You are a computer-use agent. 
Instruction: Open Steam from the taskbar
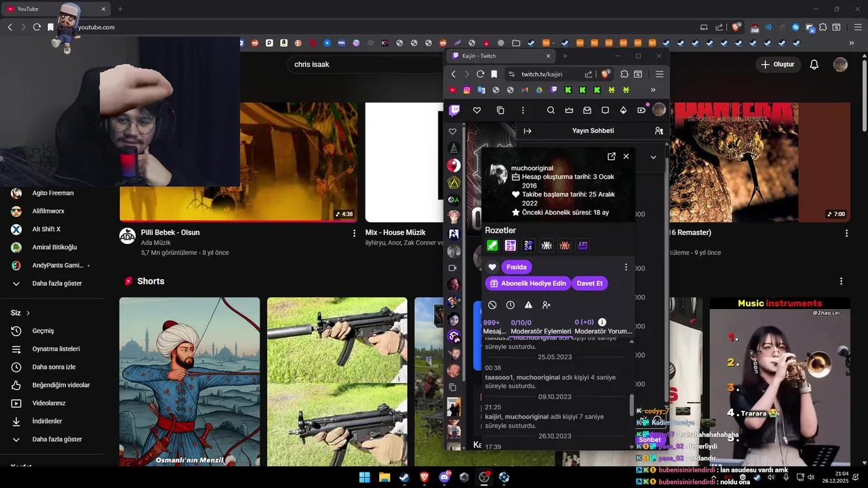[404, 477]
